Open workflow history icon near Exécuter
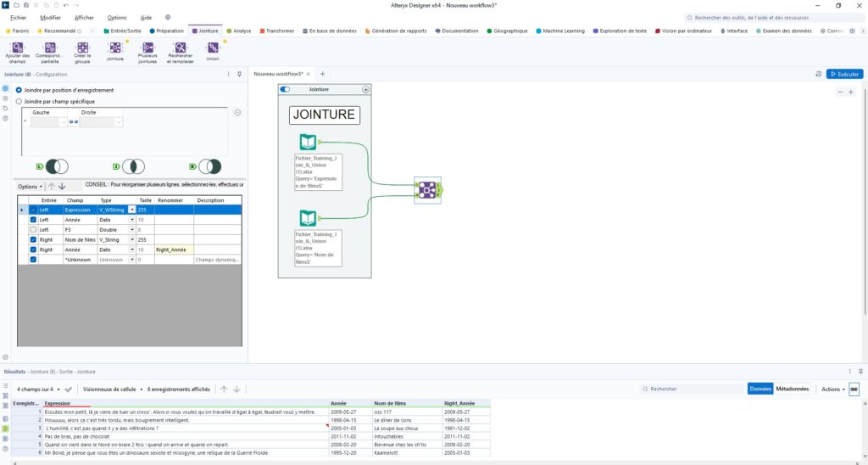868x465 pixels. [818, 74]
